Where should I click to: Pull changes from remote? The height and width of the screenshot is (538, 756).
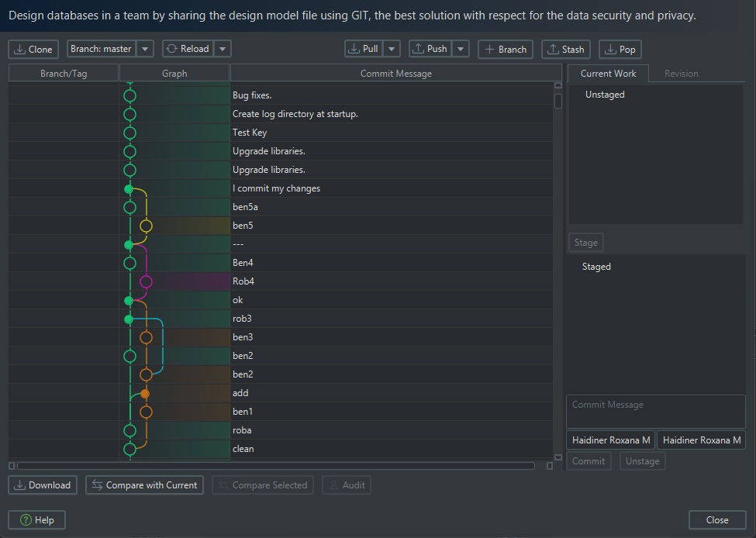(x=364, y=49)
